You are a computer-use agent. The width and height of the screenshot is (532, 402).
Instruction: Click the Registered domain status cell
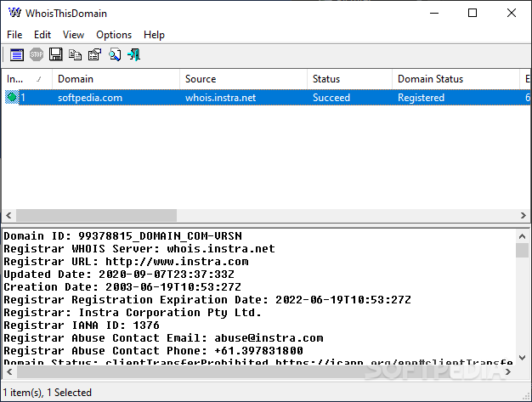[x=421, y=98]
